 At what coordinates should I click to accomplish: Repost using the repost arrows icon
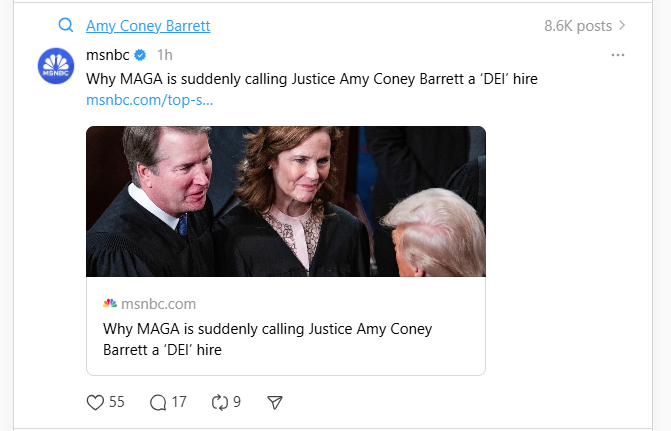pos(219,402)
